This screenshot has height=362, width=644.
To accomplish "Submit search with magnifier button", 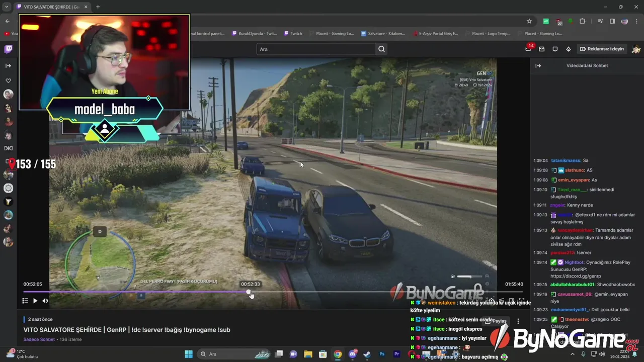I will 381,49.
